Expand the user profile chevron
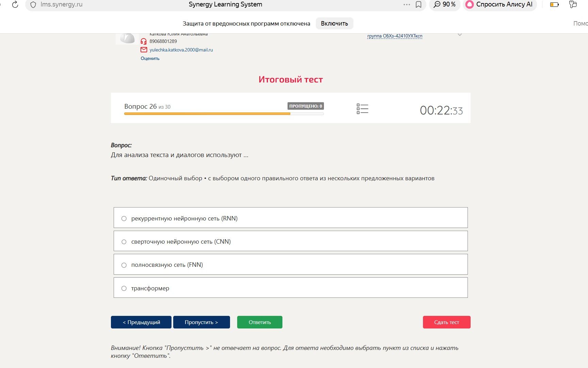 (460, 35)
